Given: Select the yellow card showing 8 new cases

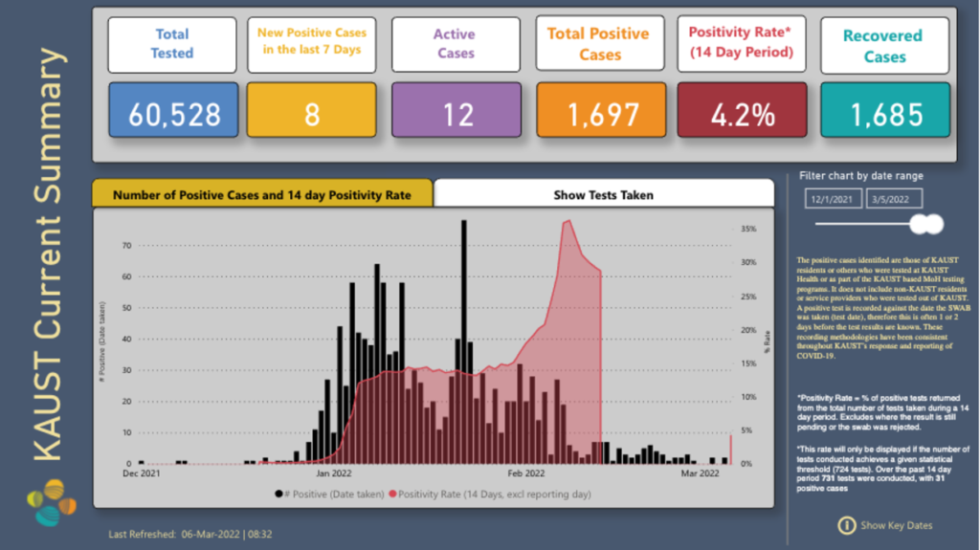Looking at the screenshot, I should click(x=311, y=115).
